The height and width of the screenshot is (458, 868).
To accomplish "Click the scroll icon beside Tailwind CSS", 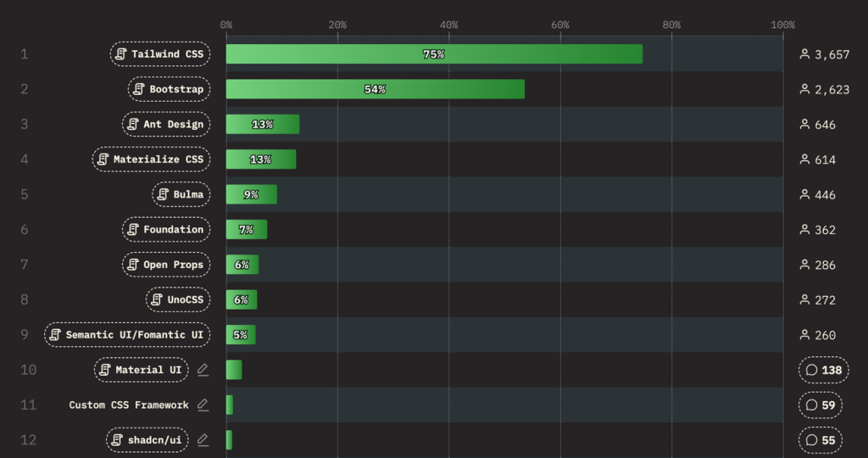I will [x=120, y=53].
